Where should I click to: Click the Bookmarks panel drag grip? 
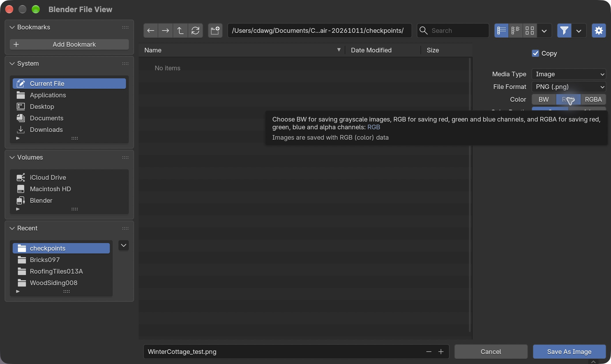(125, 27)
